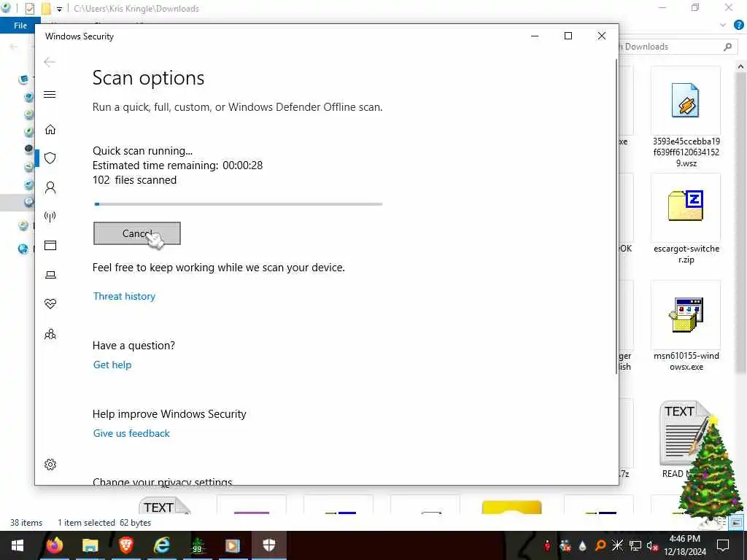Open App & browser control window icon

click(50, 245)
